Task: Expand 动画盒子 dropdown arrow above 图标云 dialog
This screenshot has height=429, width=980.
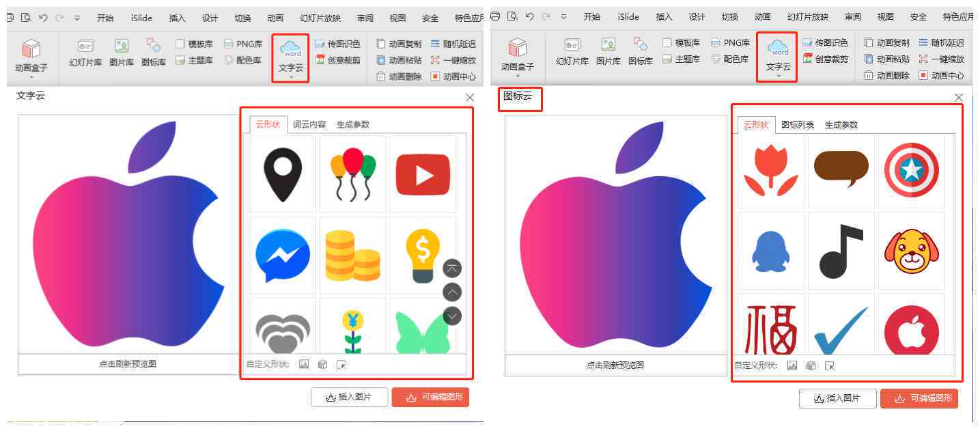Action: click(517, 76)
